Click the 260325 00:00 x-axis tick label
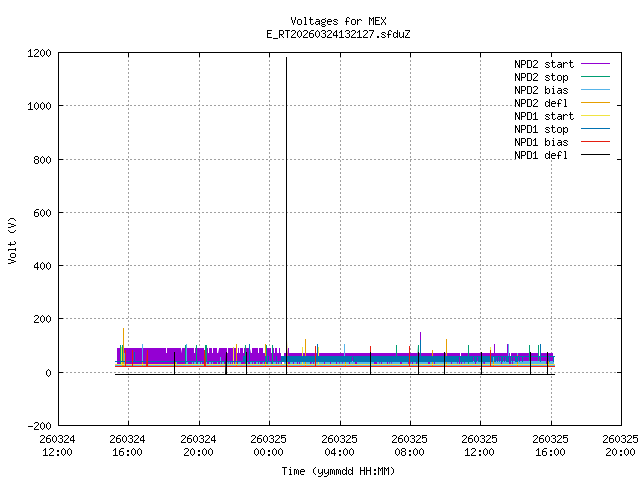Viewport: 640px width, 480px height. tap(268, 445)
